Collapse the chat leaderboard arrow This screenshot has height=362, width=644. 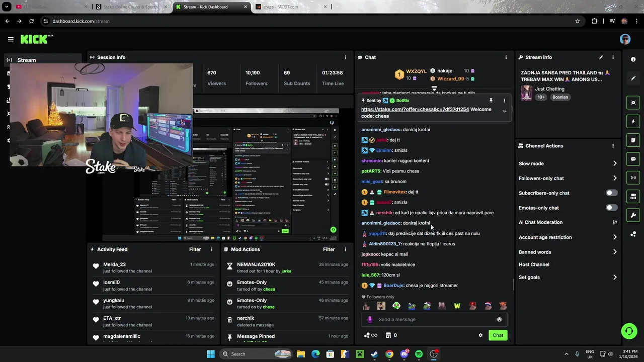click(x=434, y=88)
